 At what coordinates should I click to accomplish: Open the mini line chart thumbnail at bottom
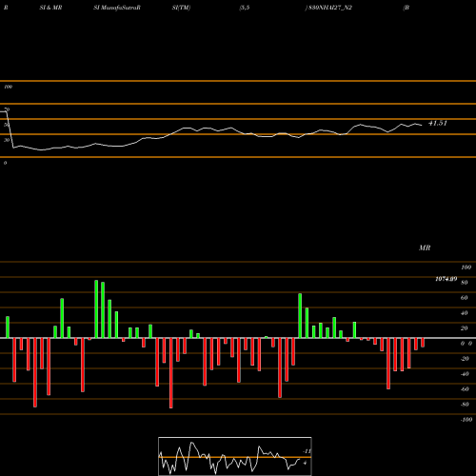(235, 456)
